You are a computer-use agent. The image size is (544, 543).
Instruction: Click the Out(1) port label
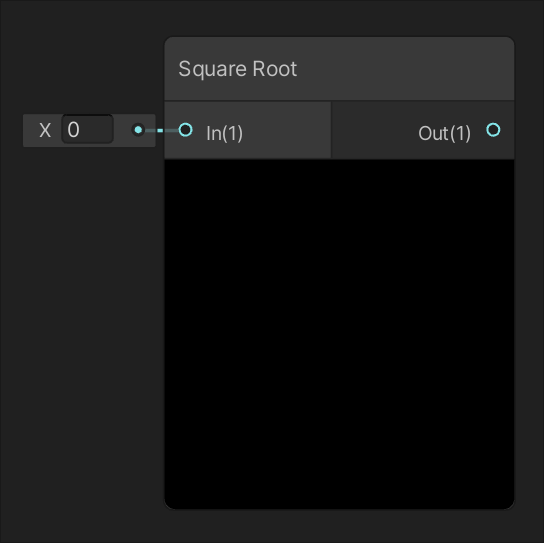coord(444,133)
